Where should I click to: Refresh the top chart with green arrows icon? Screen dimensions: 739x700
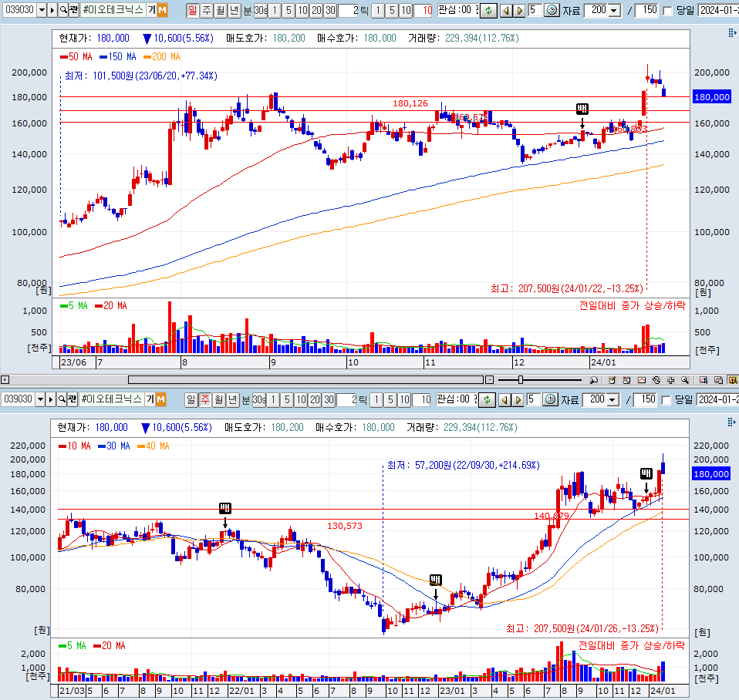point(489,10)
